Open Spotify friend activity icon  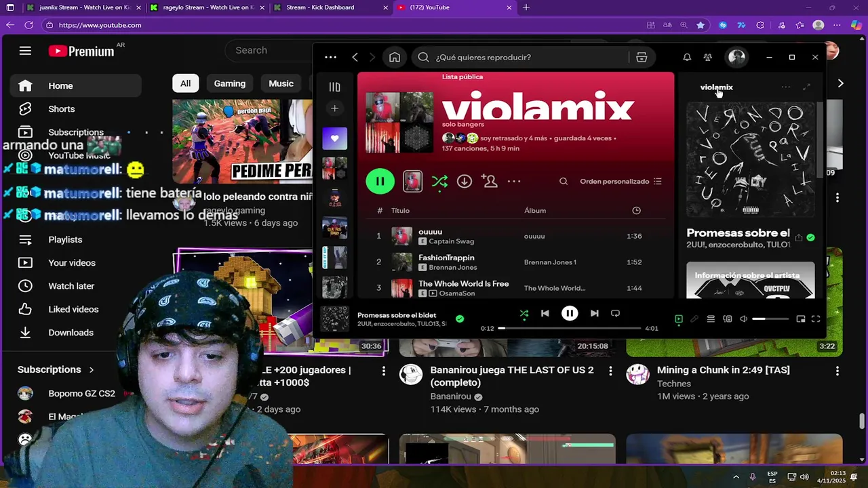pos(708,57)
